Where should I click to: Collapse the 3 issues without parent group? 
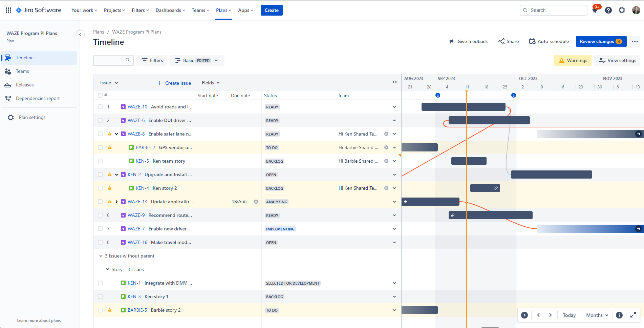[101, 256]
